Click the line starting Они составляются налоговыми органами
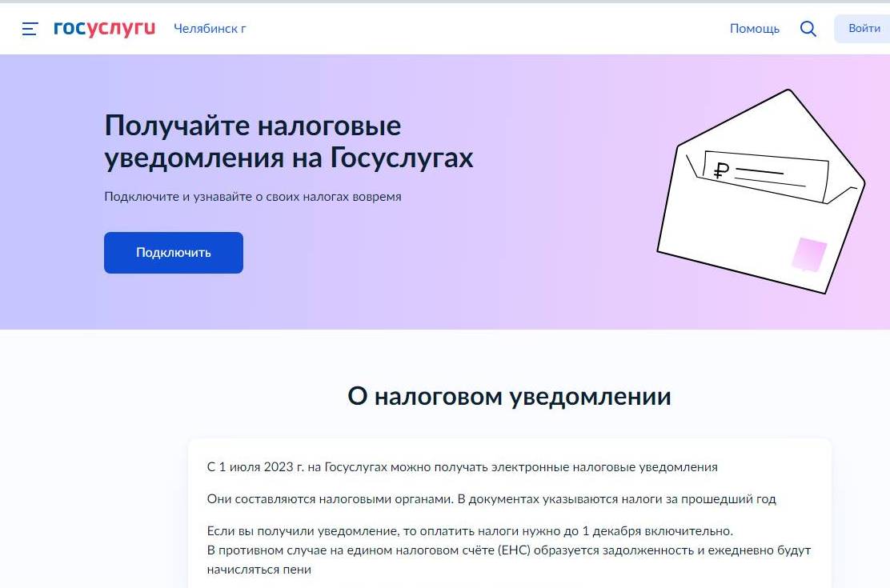This screenshot has height=588, width=890. (x=491, y=499)
